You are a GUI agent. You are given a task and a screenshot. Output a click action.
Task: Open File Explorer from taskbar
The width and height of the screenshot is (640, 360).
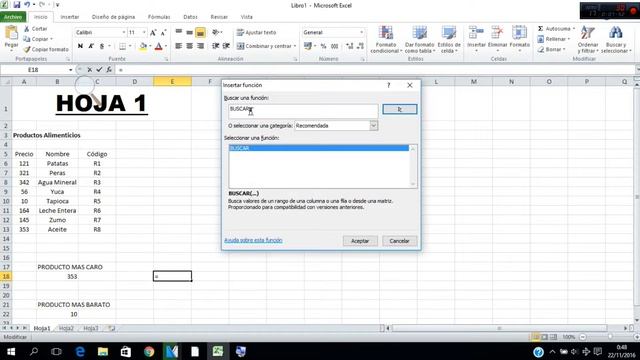[x=103, y=351]
